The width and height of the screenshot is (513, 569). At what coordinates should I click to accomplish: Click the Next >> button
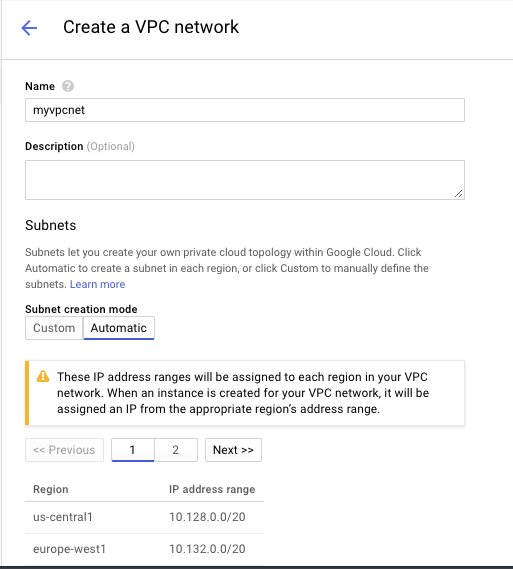click(233, 450)
